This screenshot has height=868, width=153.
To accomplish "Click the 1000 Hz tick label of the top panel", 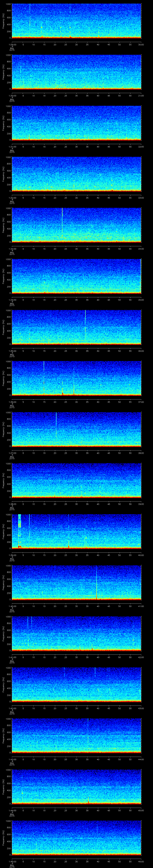I will pos(8,4).
